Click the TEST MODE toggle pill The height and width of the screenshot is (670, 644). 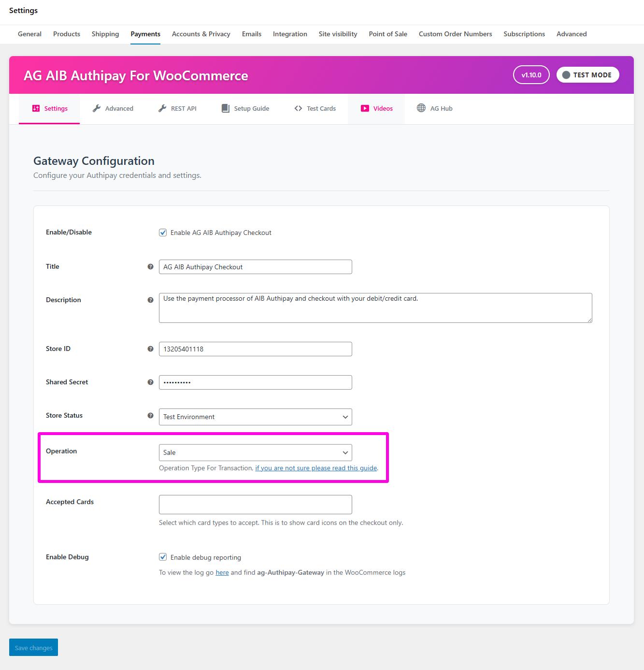coord(587,75)
